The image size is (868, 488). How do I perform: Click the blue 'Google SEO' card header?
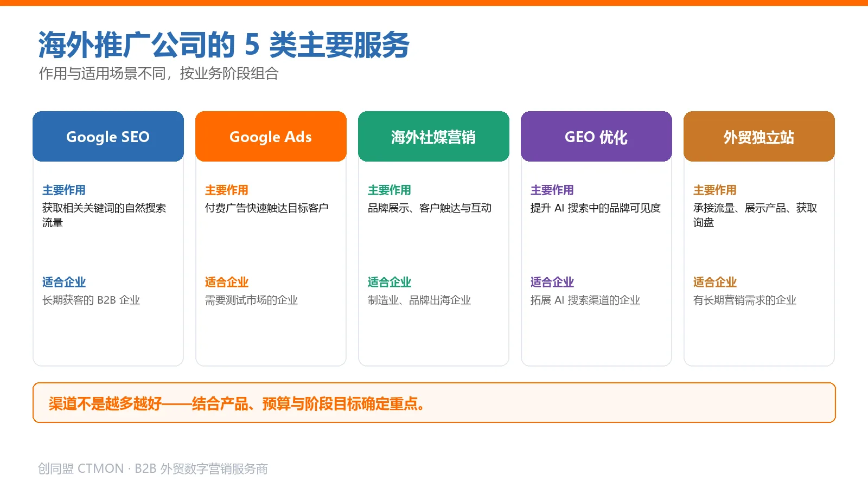click(x=108, y=137)
